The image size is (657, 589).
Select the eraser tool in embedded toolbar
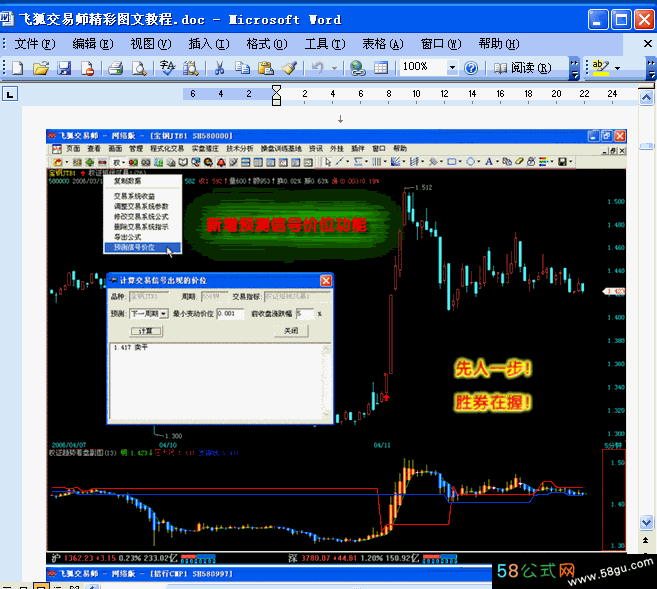coord(519,162)
